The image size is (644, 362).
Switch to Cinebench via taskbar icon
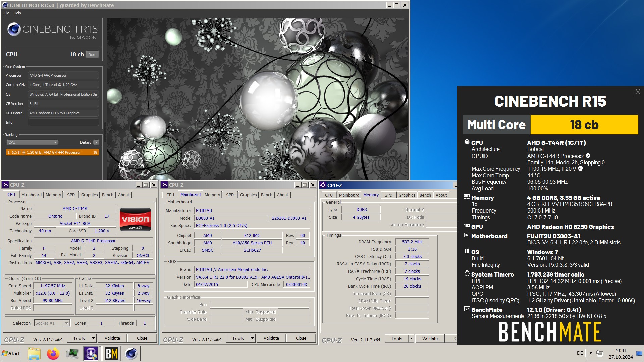[131, 354]
